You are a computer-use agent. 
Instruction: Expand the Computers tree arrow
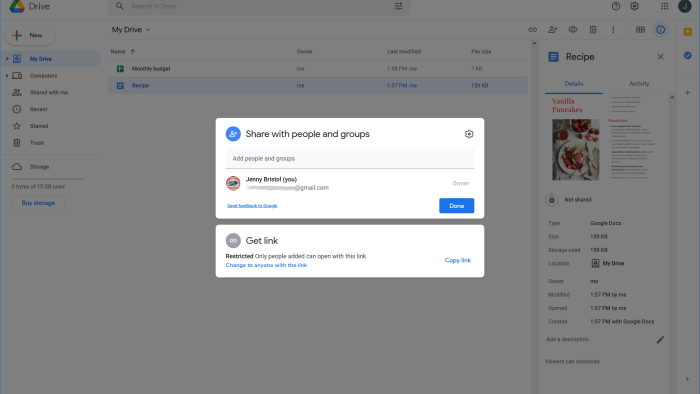click(x=7, y=76)
